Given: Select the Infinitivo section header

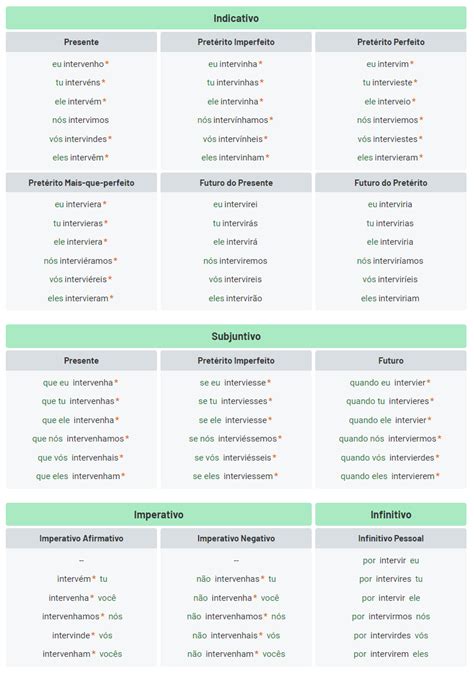Looking at the screenshot, I should click(x=391, y=514).
